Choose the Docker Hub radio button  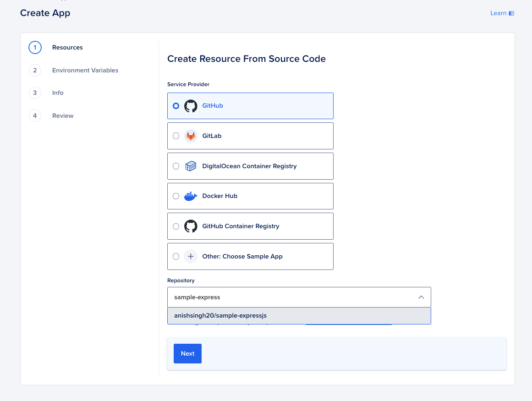coord(176,196)
